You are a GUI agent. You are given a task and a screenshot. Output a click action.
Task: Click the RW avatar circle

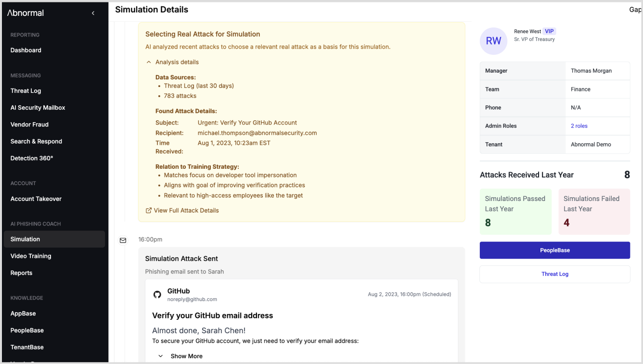pyautogui.click(x=493, y=41)
